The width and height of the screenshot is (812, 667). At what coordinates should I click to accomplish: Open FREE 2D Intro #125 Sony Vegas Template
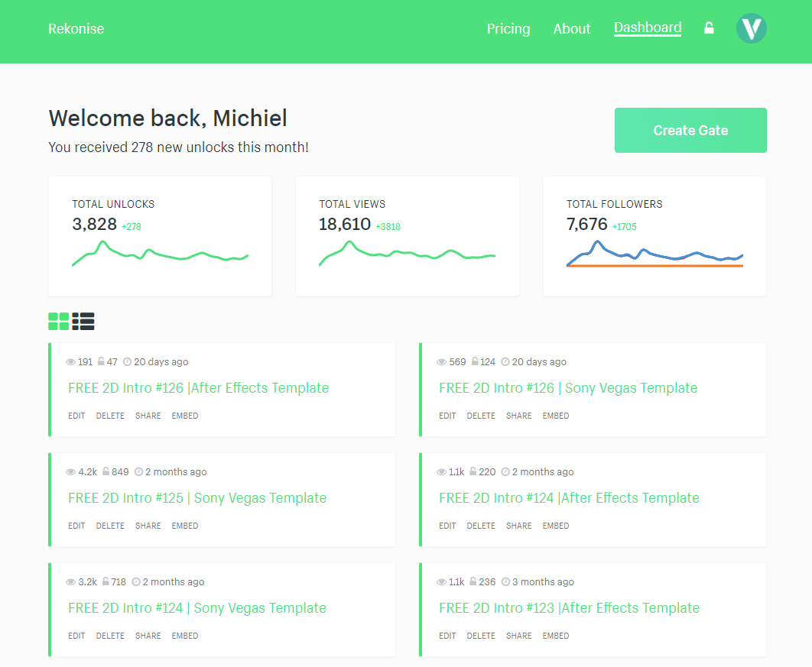(197, 498)
